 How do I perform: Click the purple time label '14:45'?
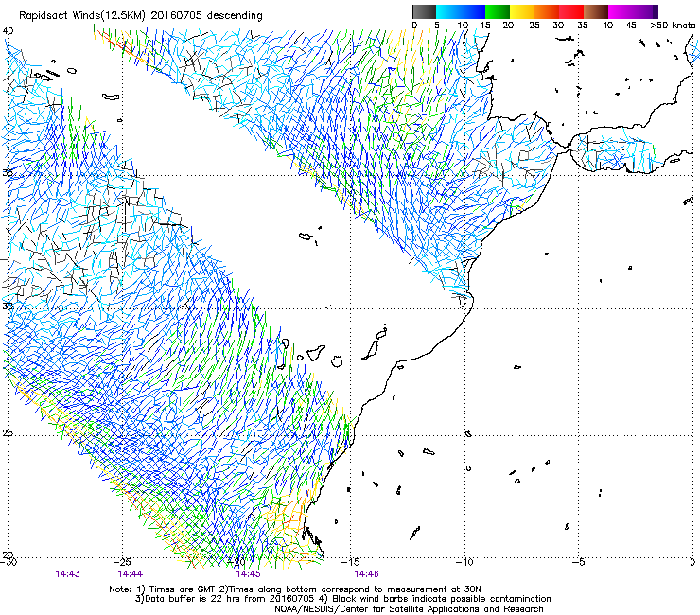tap(248, 574)
